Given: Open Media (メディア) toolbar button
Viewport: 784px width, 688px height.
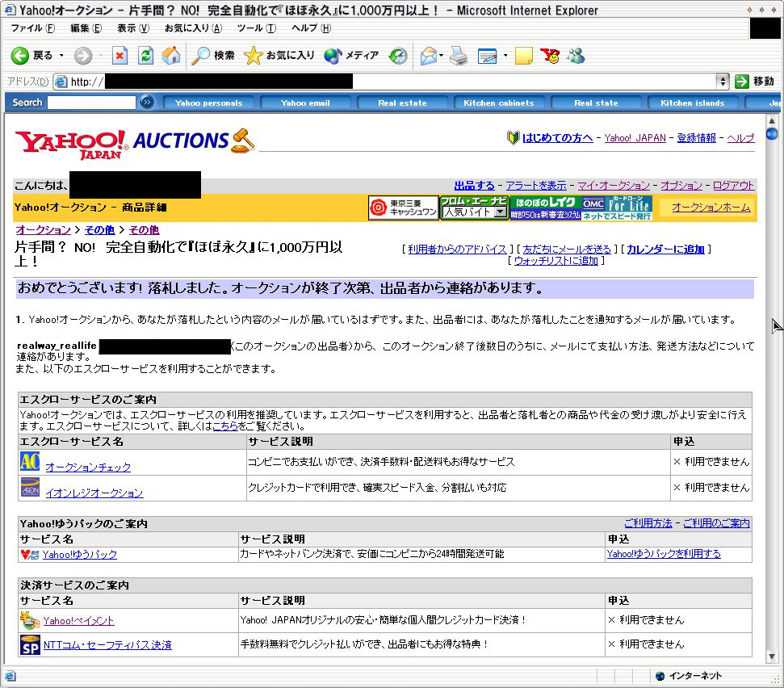Looking at the screenshot, I should (351, 56).
